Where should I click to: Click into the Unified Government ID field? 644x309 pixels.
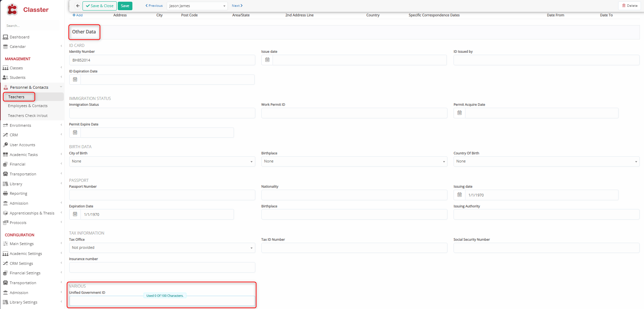pos(162,302)
